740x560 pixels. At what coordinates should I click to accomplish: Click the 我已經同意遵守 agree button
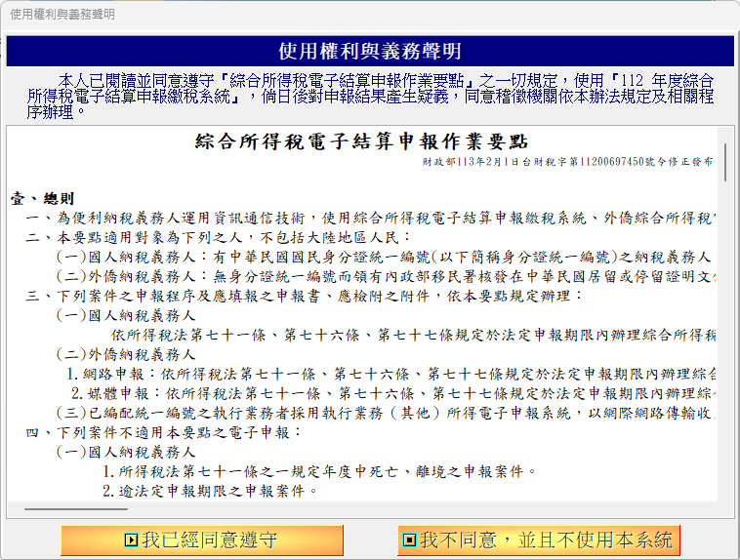click(201, 540)
